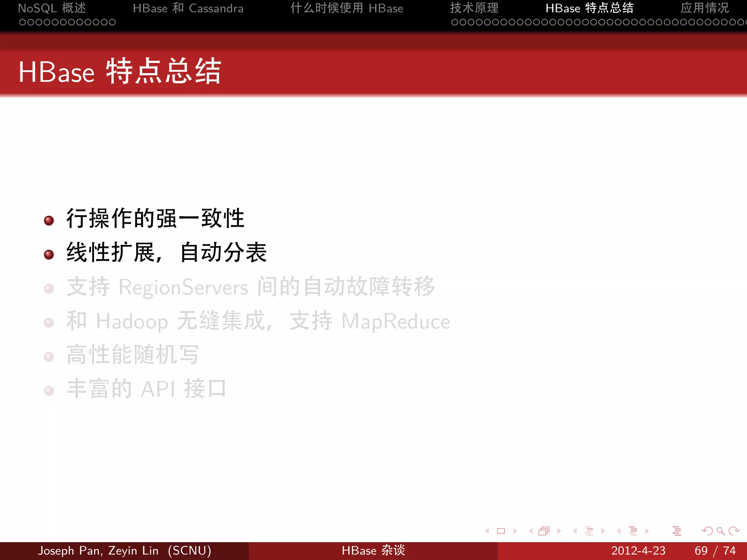Click the slide rectangle navigation icon
This screenshot has height=560, width=747.
(501, 531)
